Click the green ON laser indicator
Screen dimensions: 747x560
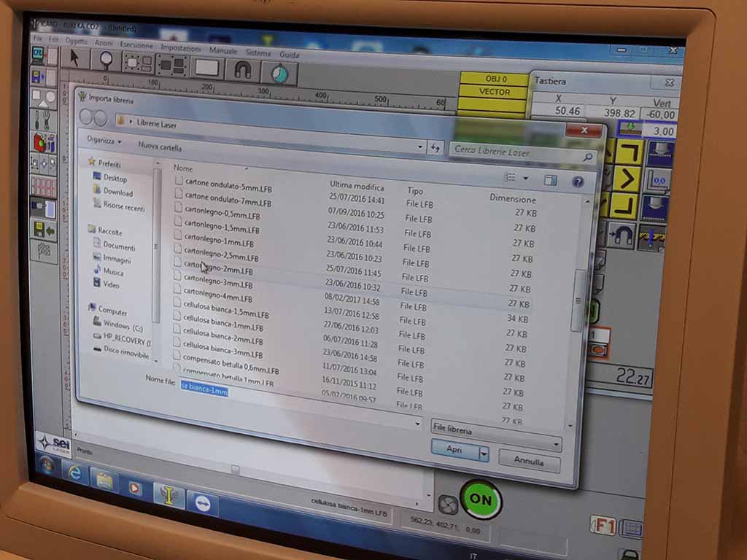coord(480,499)
